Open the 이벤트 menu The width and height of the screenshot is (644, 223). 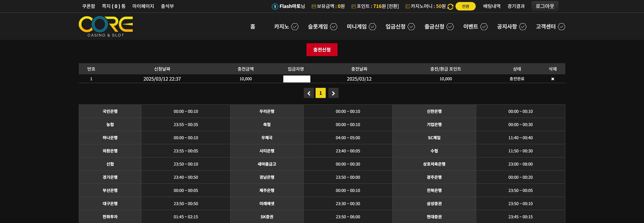coord(470,27)
